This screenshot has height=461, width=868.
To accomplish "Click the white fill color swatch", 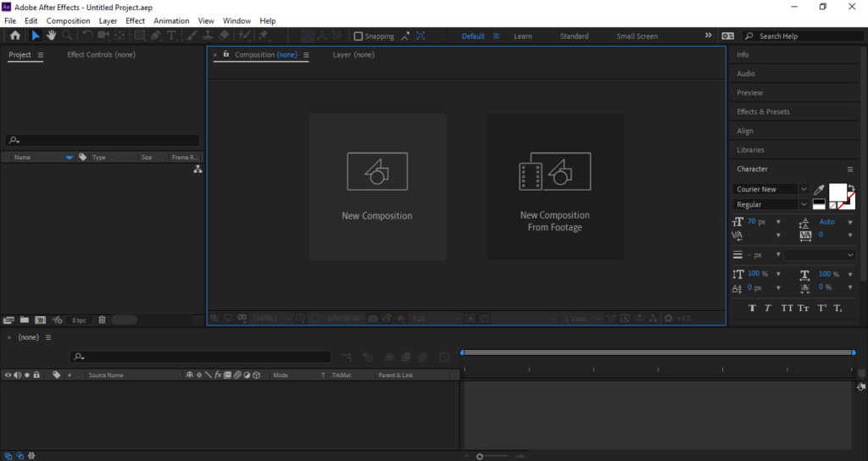I will 837,192.
